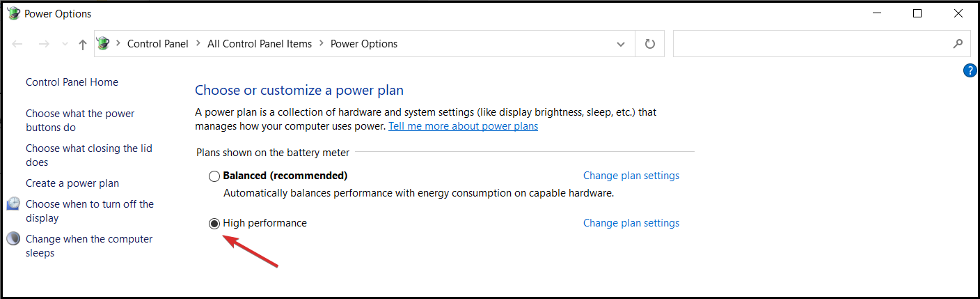Open Control Panel Home
The image size is (980, 299).
(x=72, y=82)
